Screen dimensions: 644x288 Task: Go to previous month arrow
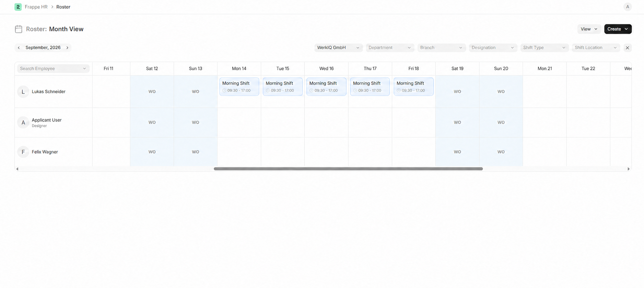pyautogui.click(x=19, y=48)
